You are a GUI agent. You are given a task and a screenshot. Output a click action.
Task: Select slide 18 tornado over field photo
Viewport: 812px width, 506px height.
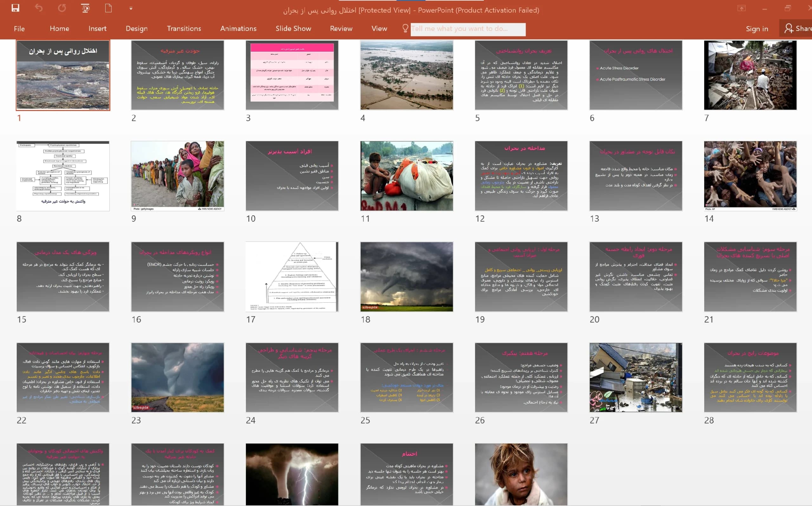(x=407, y=277)
